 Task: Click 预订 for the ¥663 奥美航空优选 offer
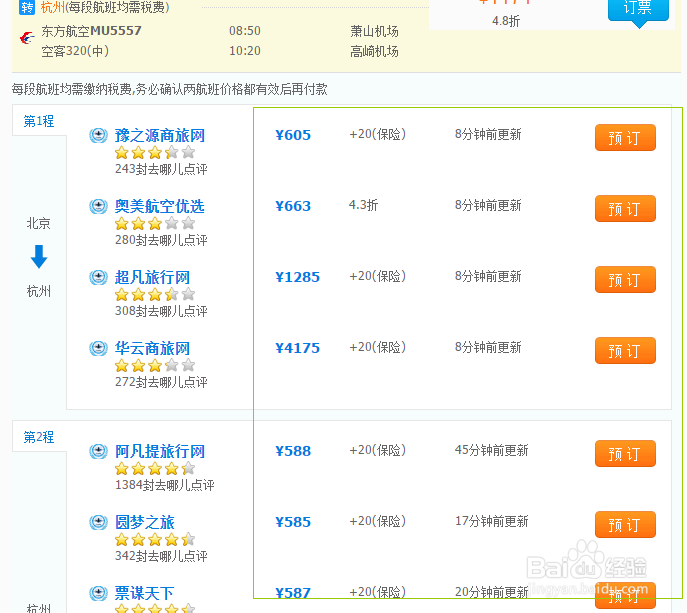coord(625,209)
